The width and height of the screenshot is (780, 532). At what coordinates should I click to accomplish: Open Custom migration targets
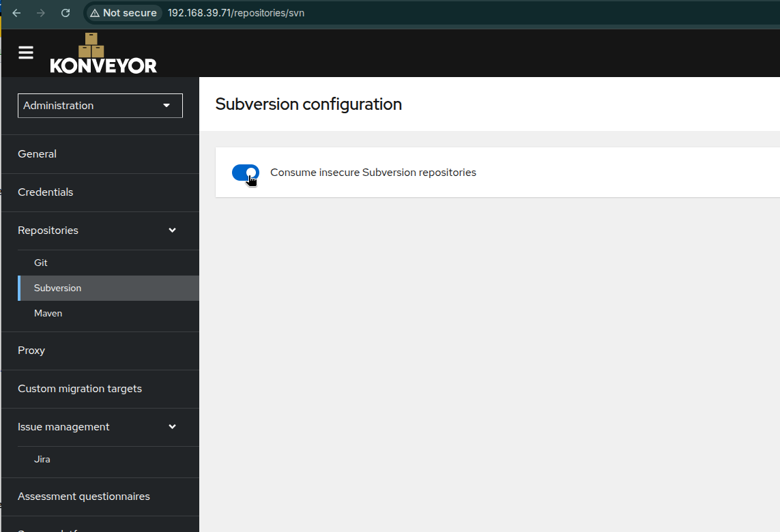[80, 389]
